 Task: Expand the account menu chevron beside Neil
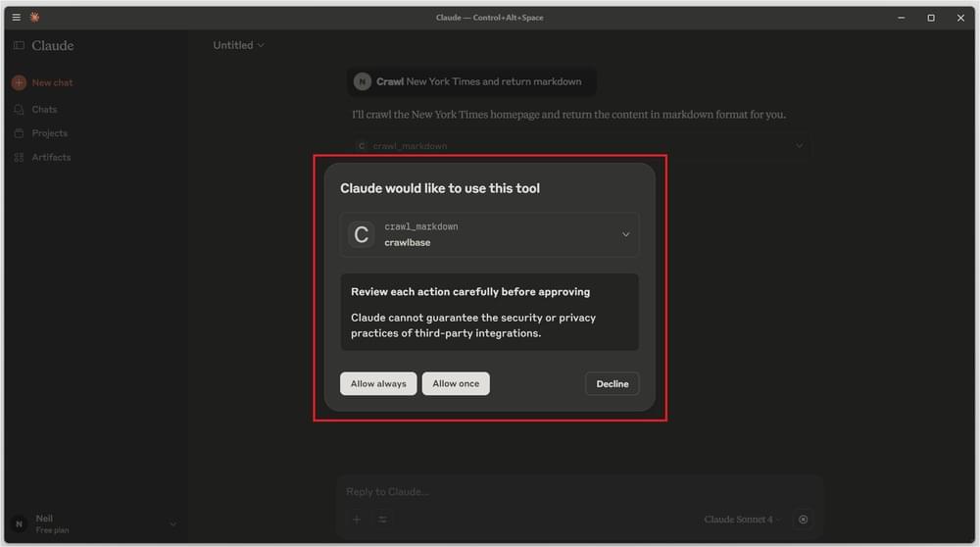[173, 524]
